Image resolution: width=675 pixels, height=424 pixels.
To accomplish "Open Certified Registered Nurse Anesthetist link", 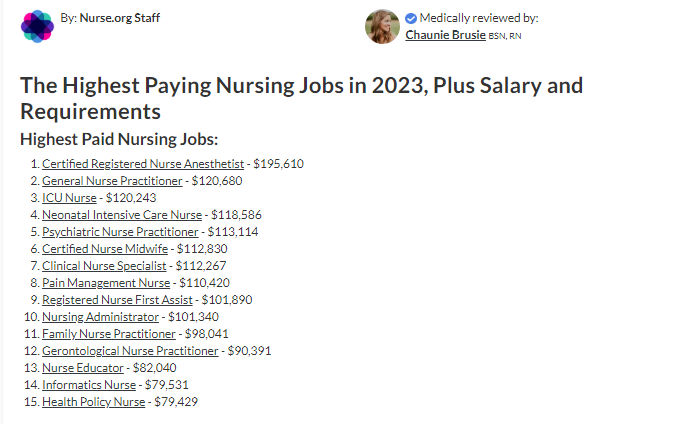I will pos(143,164).
